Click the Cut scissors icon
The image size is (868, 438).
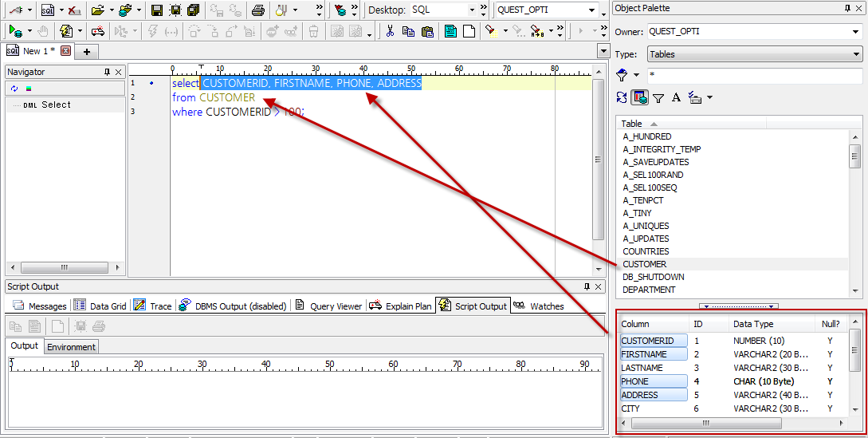click(390, 32)
